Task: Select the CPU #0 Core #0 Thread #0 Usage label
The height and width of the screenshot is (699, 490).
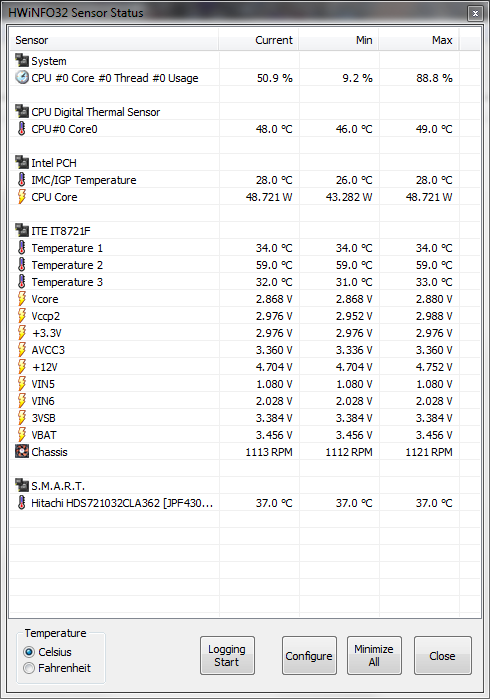Action: pyautogui.click(x=115, y=78)
